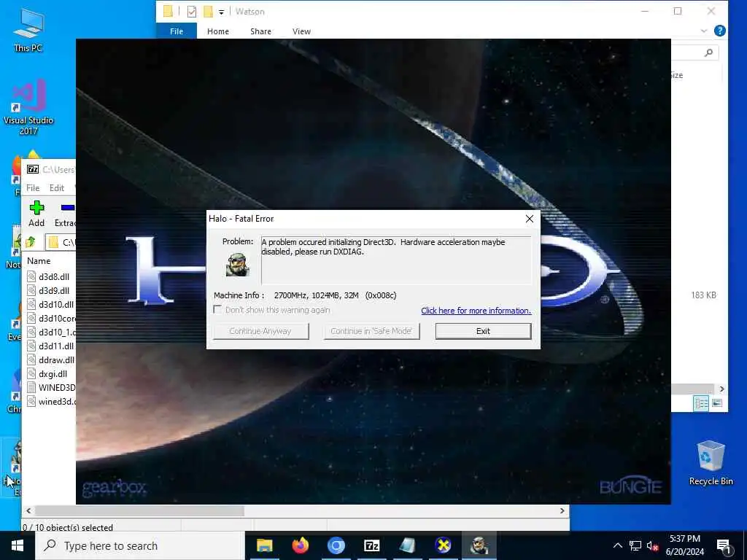Show hidden system tray icons

[x=617, y=545]
